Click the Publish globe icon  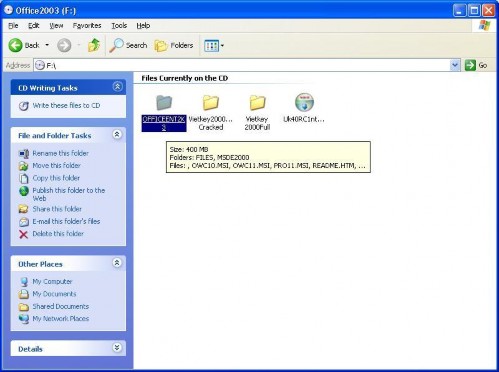(24, 191)
